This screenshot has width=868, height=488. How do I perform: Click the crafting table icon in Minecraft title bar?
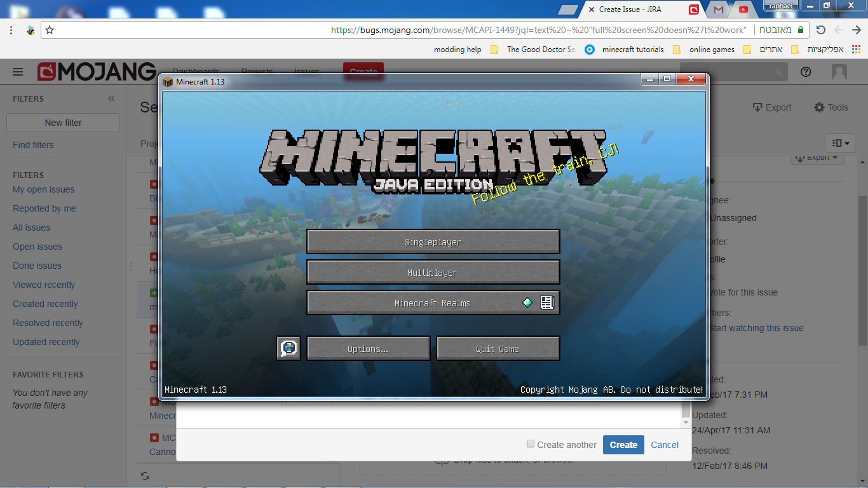pos(168,81)
